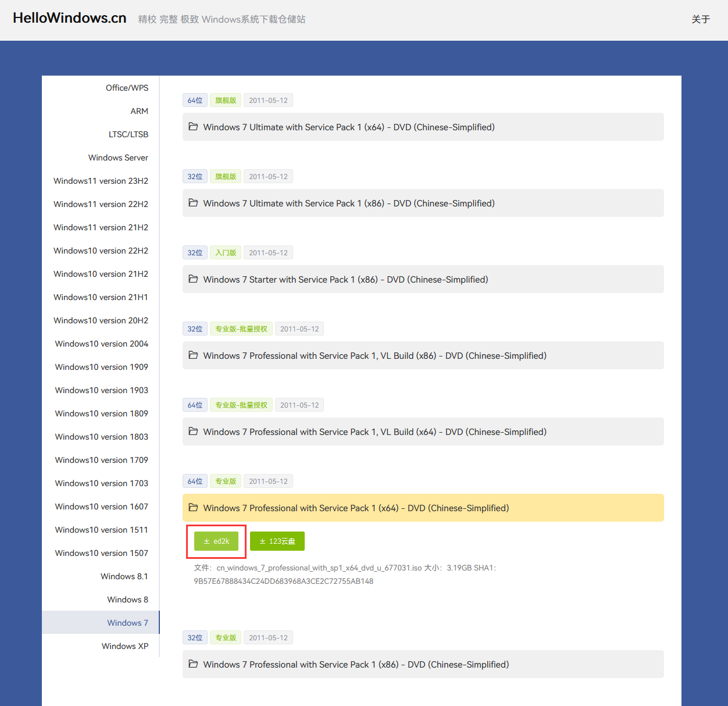
Task: Select Windows10 version 21H1
Action: coord(101,297)
